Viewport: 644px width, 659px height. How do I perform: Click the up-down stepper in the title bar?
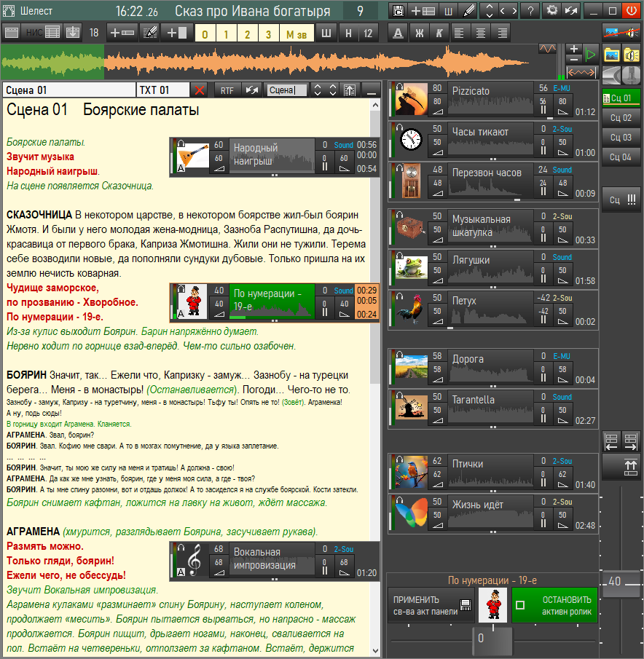click(489, 11)
